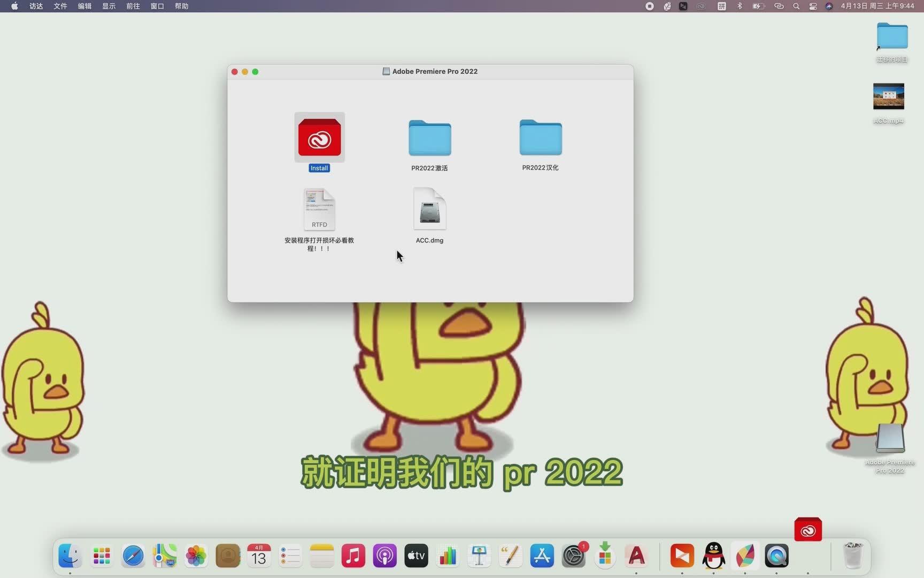Open the 文件 menu
The width and height of the screenshot is (924, 578).
[x=60, y=6]
